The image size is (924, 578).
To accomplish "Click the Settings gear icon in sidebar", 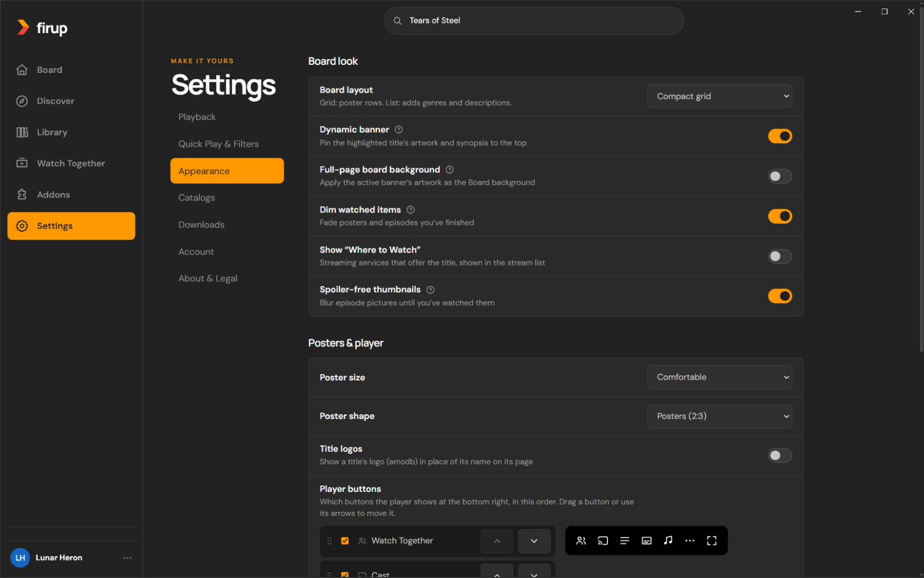I will click(x=22, y=226).
